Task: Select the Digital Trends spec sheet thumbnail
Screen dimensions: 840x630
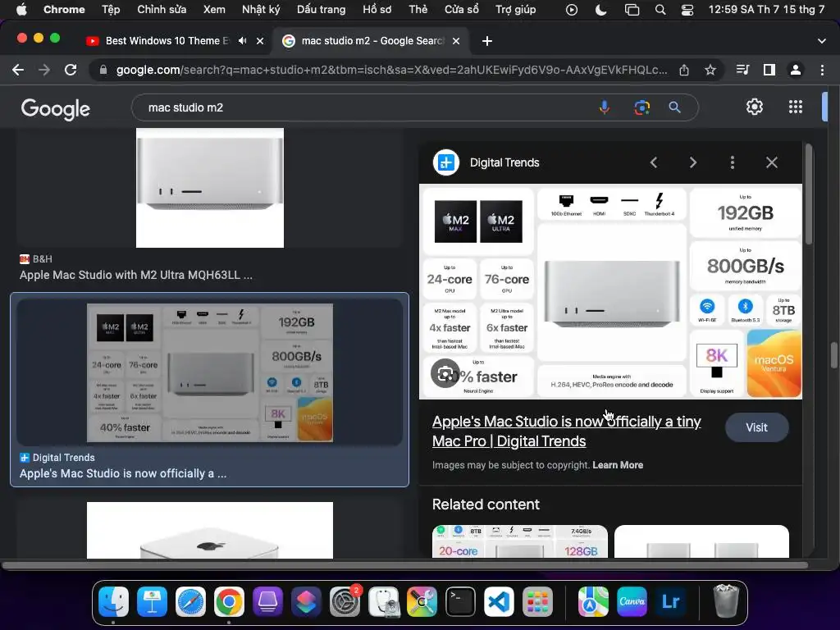Action: pyautogui.click(x=210, y=373)
